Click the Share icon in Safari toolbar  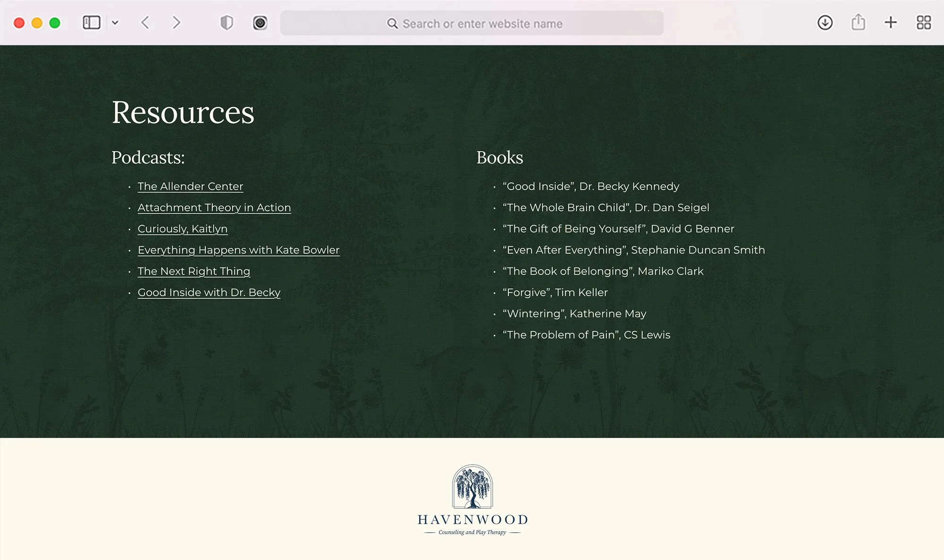(x=858, y=22)
